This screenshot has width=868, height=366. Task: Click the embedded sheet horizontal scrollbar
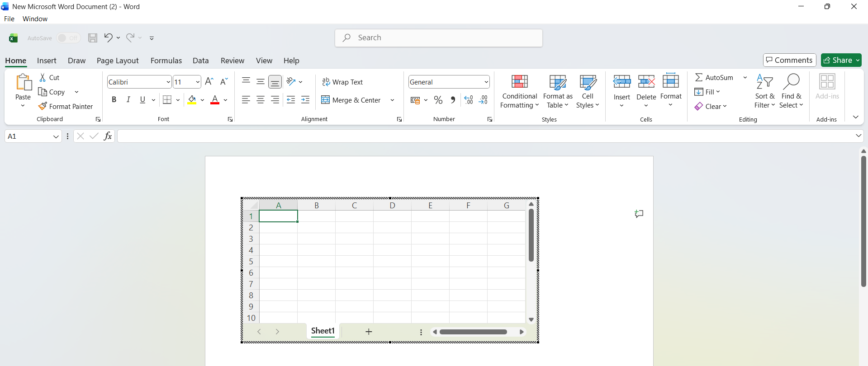point(473,332)
